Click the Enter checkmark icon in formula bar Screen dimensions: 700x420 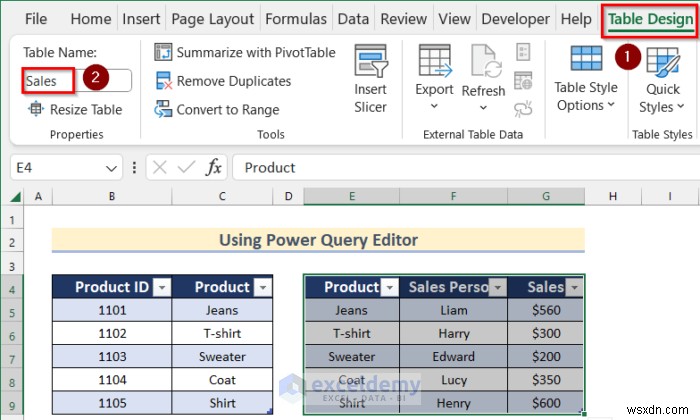pos(186,168)
